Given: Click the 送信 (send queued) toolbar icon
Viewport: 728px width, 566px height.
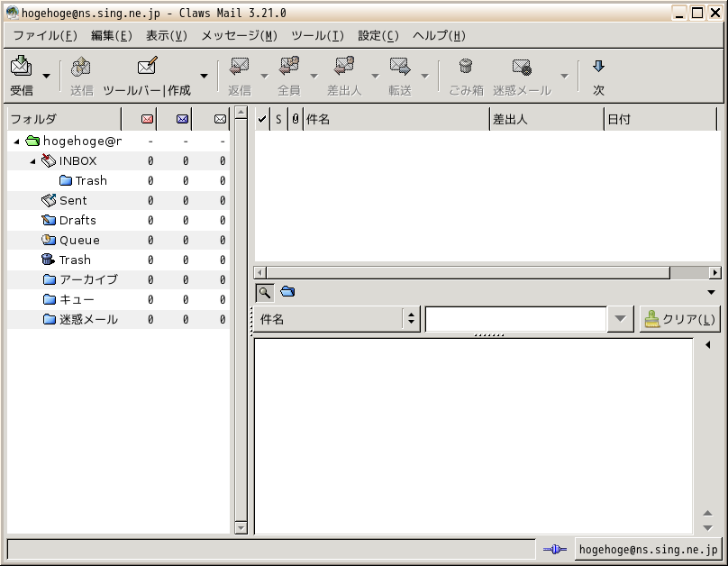Looking at the screenshot, I should pos(81,67).
